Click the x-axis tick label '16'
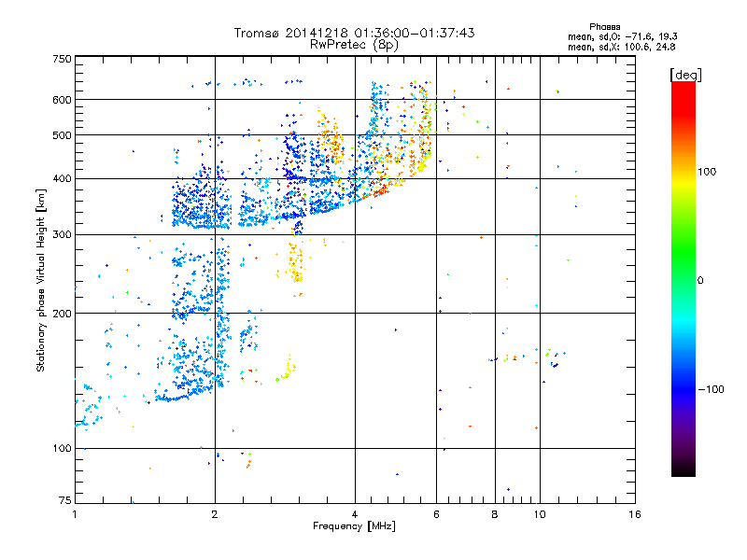Viewport: 747px width, 560px height. coord(635,514)
